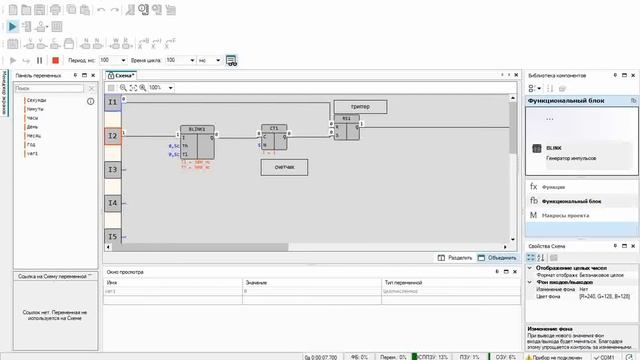Screen dimensions: 640x360
Task: Click the magnifier search icon in top toolbar
Action: tap(143, 9)
